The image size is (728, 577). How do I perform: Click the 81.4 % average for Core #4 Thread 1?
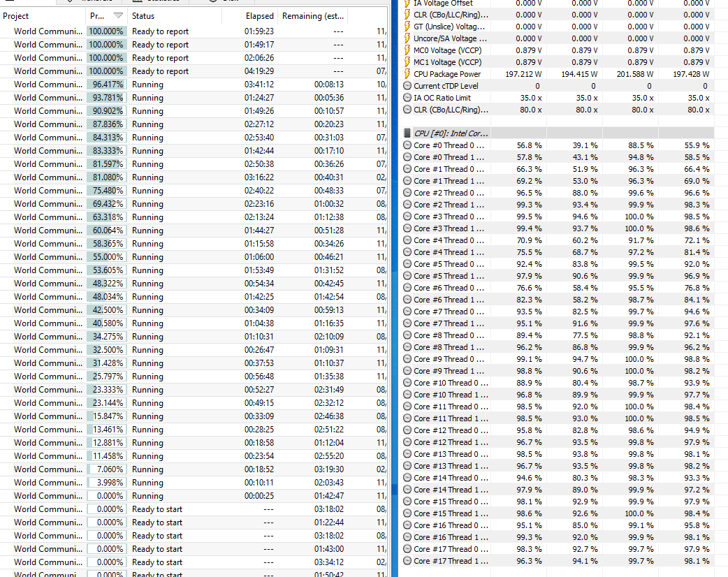coord(697,252)
